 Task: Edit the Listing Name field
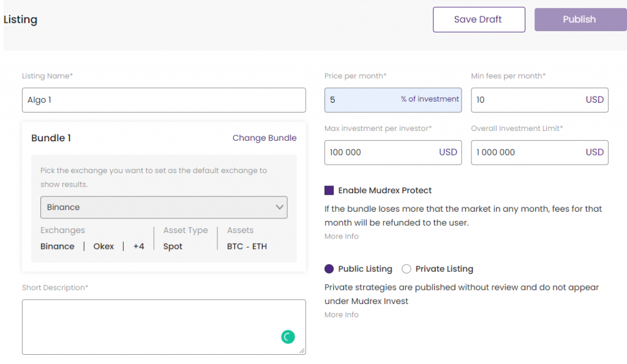tap(164, 100)
